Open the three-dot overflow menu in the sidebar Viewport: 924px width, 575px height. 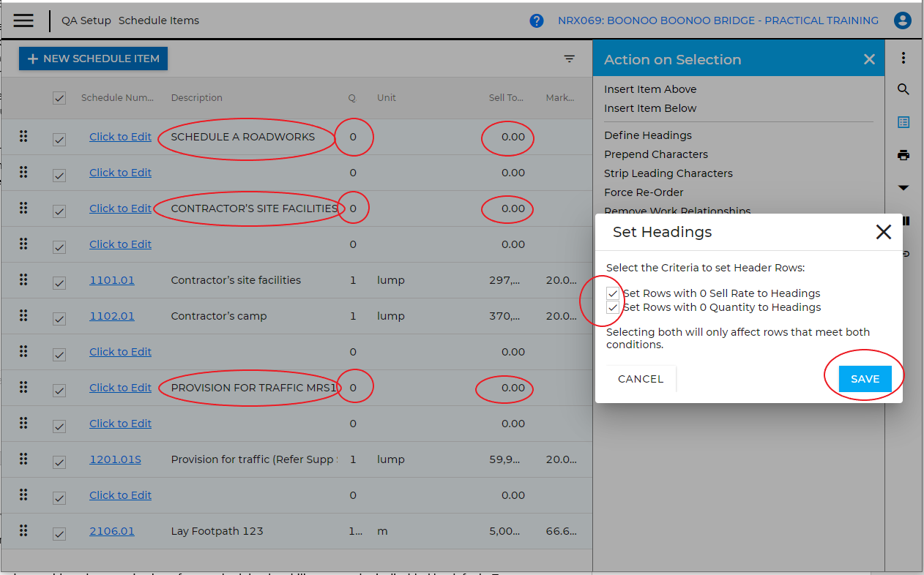tap(903, 57)
